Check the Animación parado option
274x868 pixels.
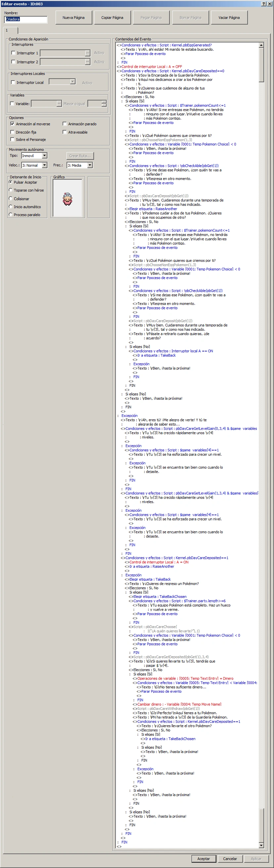65,124
